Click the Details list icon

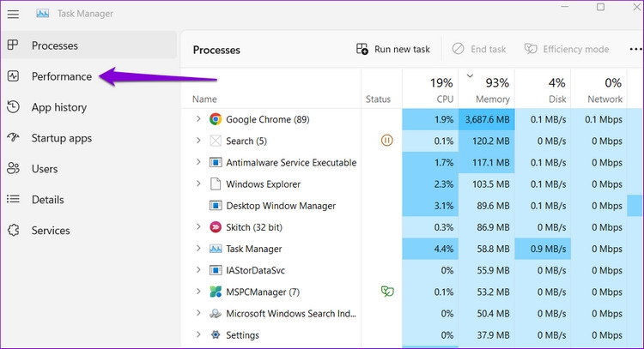point(13,199)
